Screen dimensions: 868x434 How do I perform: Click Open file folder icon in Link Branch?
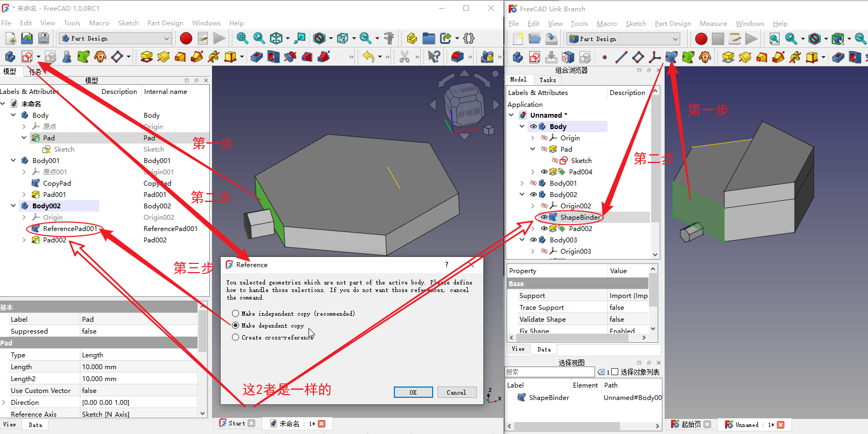click(535, 39)
